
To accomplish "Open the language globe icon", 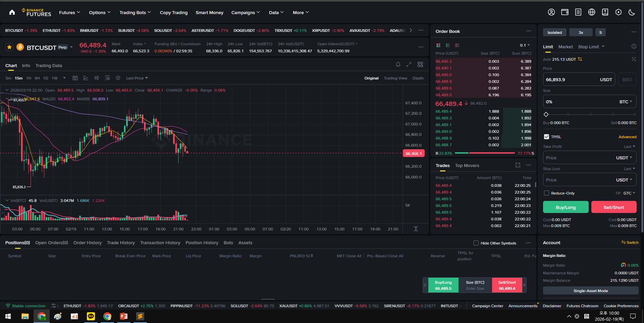I will (x=591, y=12).
